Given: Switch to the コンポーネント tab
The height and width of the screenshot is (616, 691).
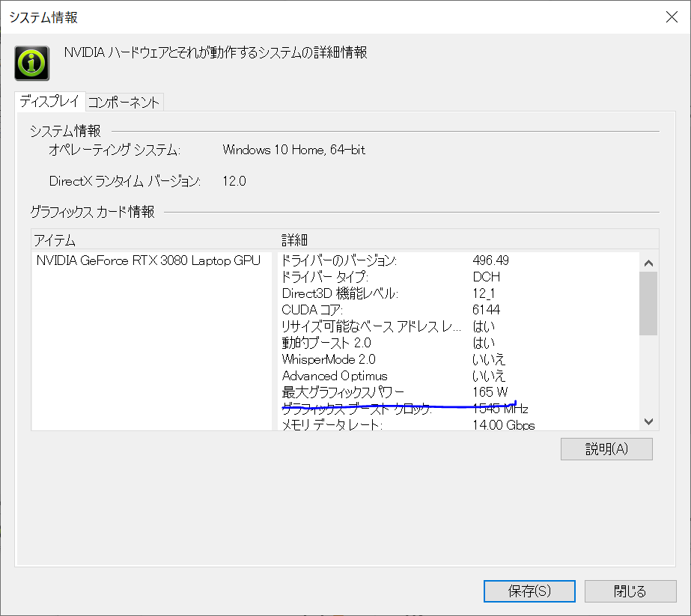Looking at the screenshot, I should [124, 103].
